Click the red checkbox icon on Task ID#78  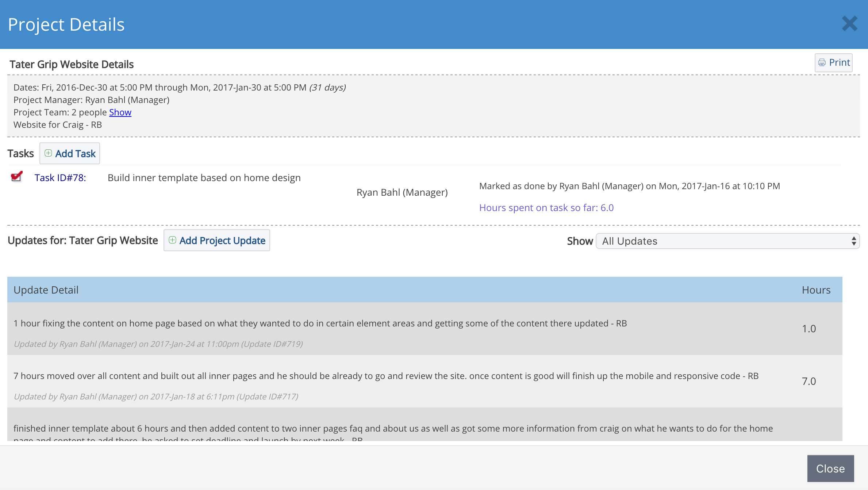[16, 176]
